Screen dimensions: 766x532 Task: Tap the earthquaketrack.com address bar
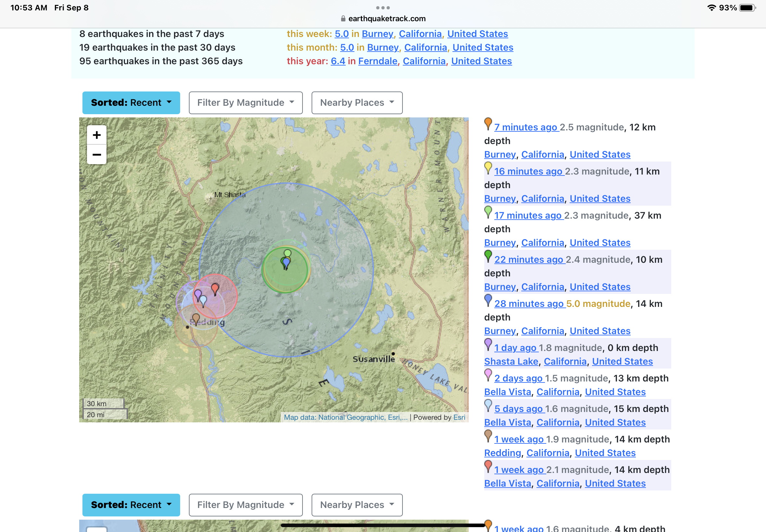(383, 19)
